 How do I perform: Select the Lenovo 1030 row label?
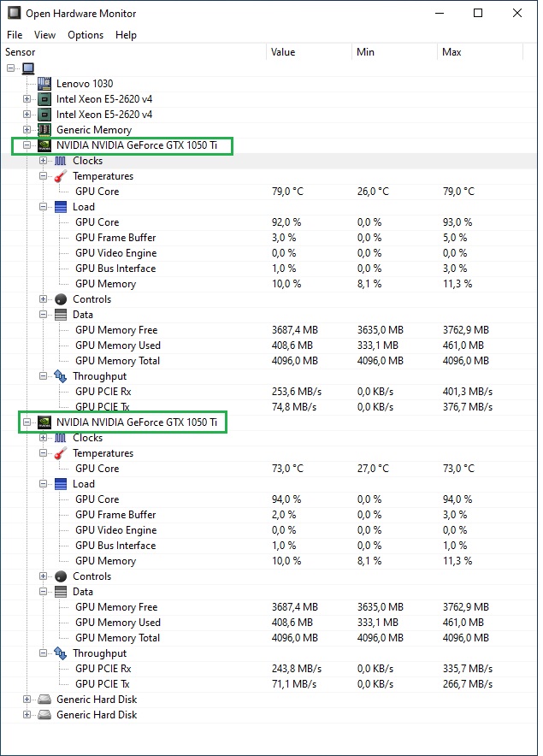click(85, 84)
